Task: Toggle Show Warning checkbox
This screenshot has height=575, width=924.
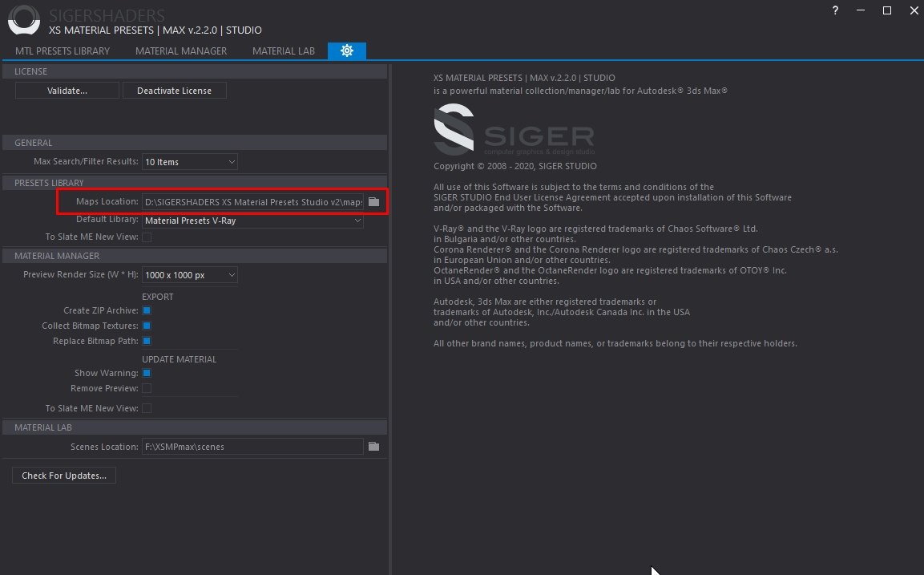Action: (147, 373)
